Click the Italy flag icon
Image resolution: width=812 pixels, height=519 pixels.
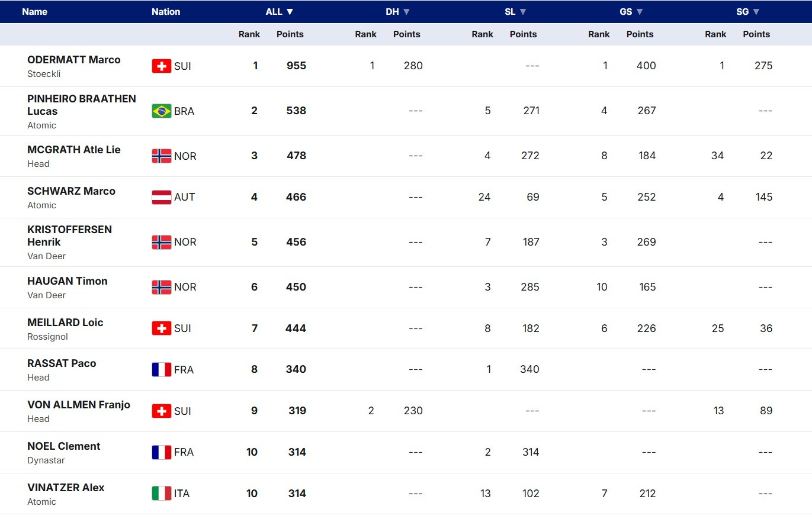[161, 493]
